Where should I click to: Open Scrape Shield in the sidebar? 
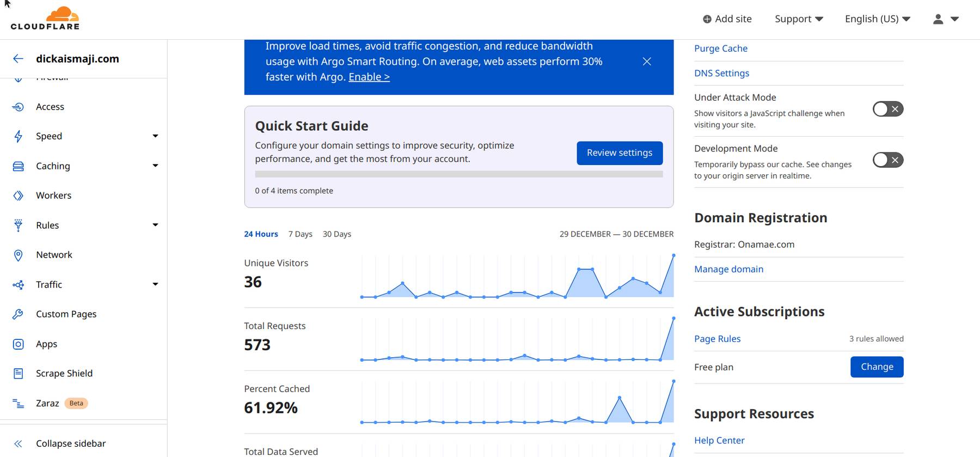click(x=64, y=374)
